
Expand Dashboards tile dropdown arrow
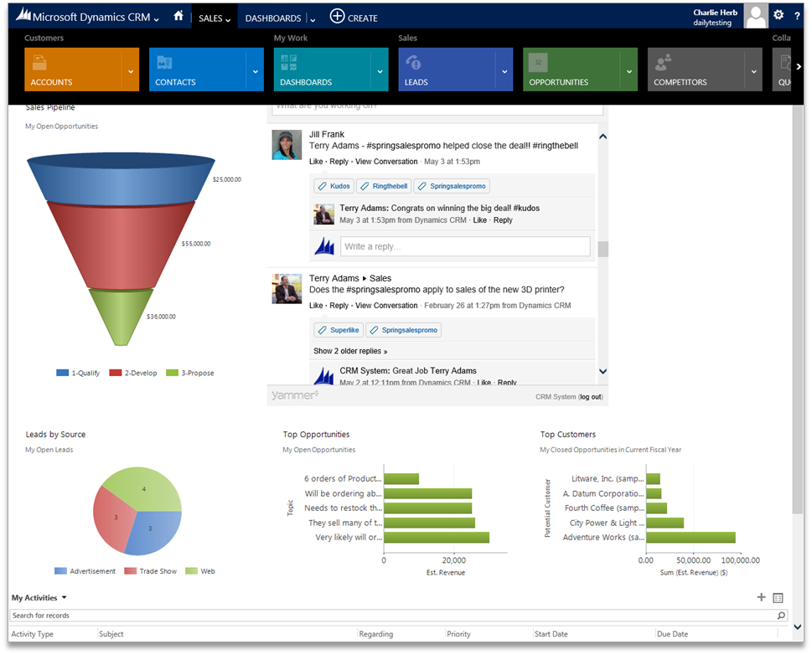[x=380, y=71]
